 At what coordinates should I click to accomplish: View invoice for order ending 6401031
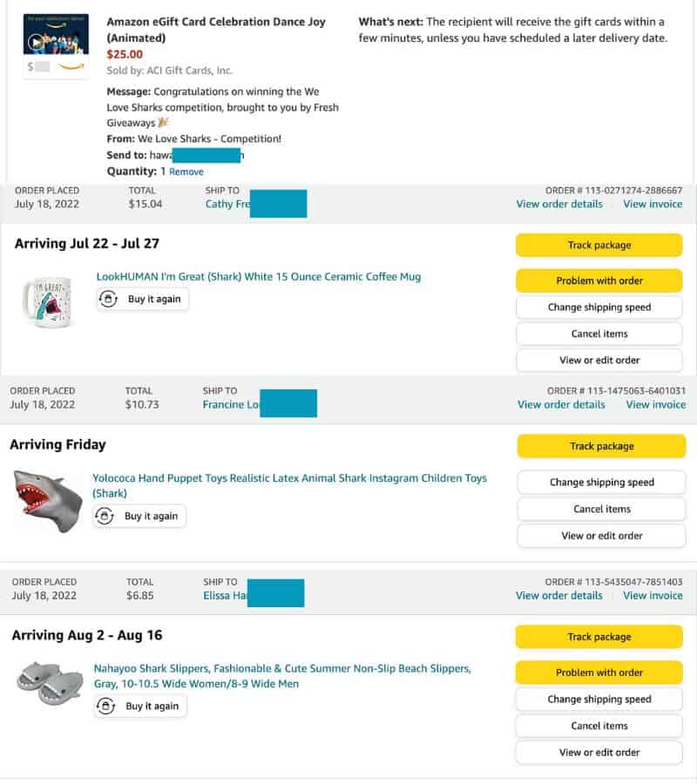655,404
